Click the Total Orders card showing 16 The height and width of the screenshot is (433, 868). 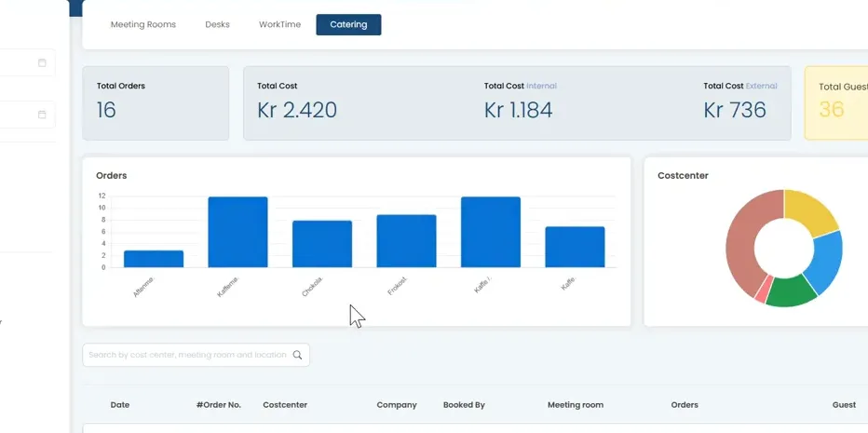click(156, 103)
